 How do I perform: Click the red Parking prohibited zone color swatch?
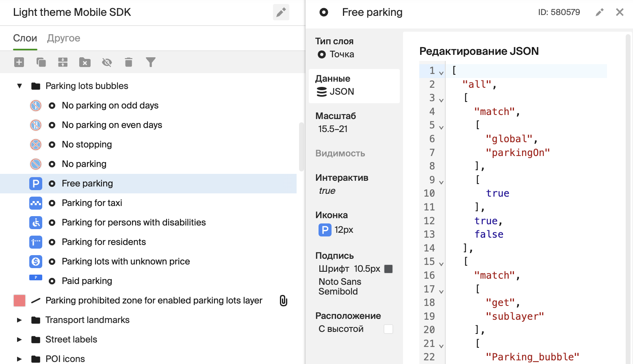(20, 301)
